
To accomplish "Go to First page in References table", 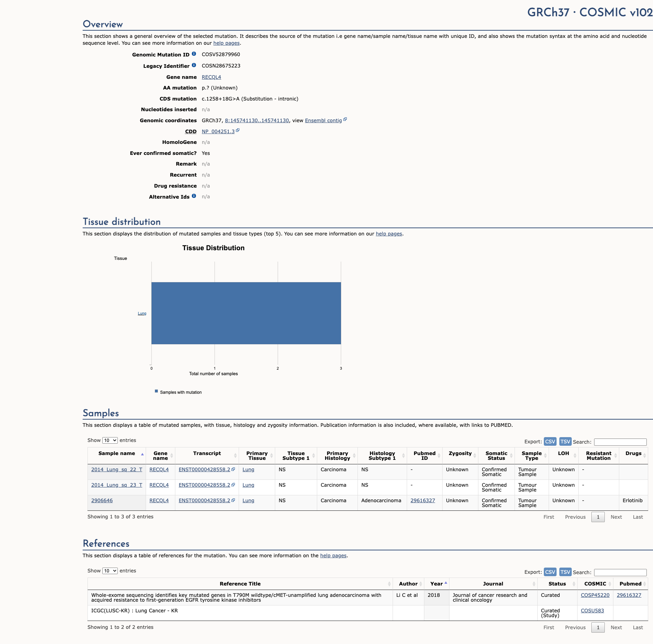I will tap(549, 627).
